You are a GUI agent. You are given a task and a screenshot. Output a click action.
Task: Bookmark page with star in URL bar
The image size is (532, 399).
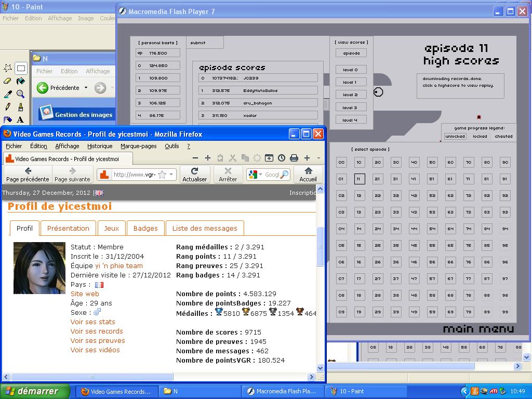tap(162, 175)
